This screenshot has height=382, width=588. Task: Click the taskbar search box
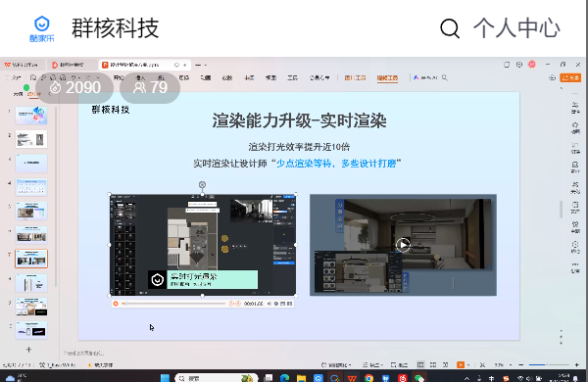click(217, 378)
